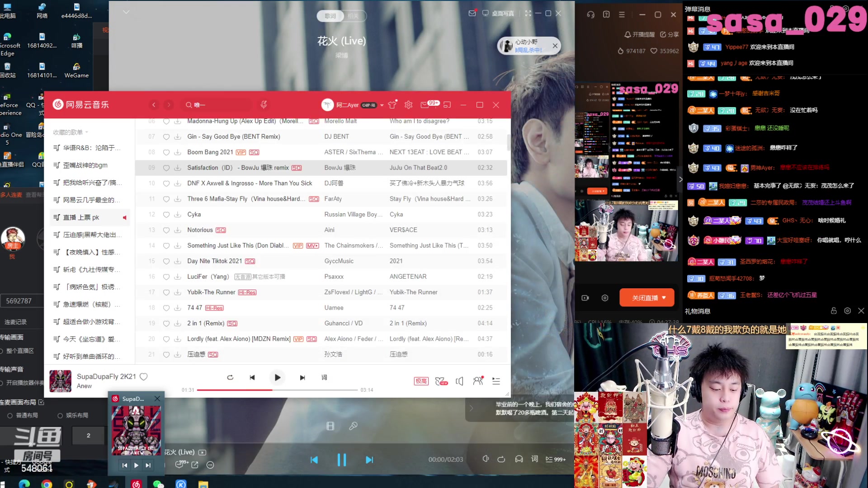Seek along the NetEase song progress bar
Viewport: 868px width, 488px height.
click(277, 389)
